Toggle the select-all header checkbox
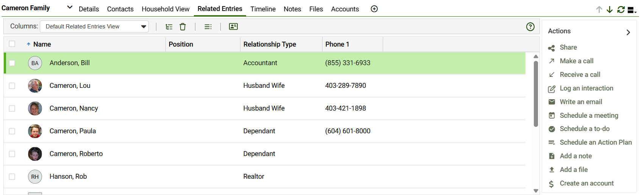The width and height of the screenshot is (644, 195). [12, 44]
